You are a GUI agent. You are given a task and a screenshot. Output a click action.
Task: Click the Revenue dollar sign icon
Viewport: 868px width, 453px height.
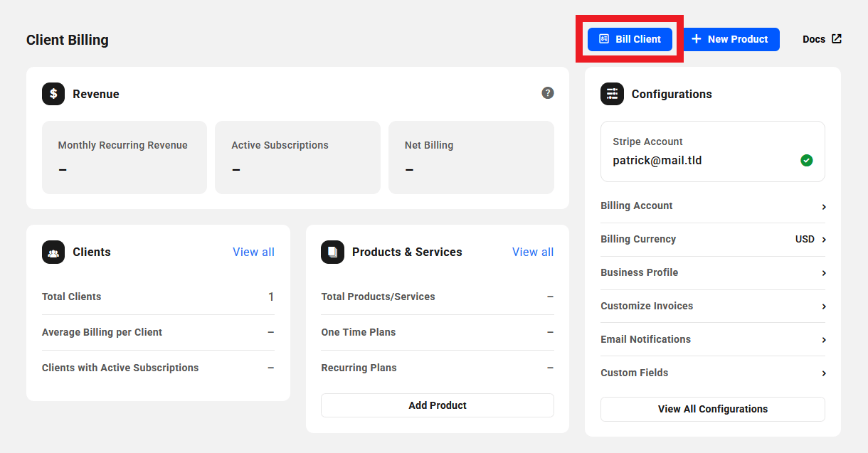pyautogui.click(x=53, y=94)
